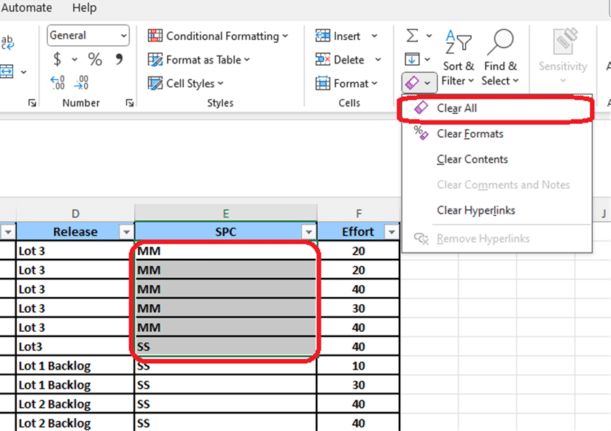611x431 pixels.
Task: Open the Help ribbon tab
Action: (85, 8)
